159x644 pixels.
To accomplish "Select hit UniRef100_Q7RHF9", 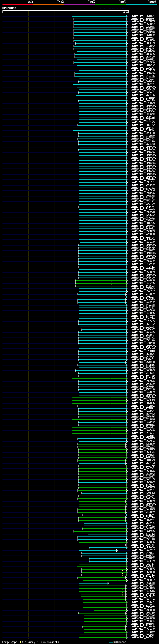I will (x=143, y=294).
